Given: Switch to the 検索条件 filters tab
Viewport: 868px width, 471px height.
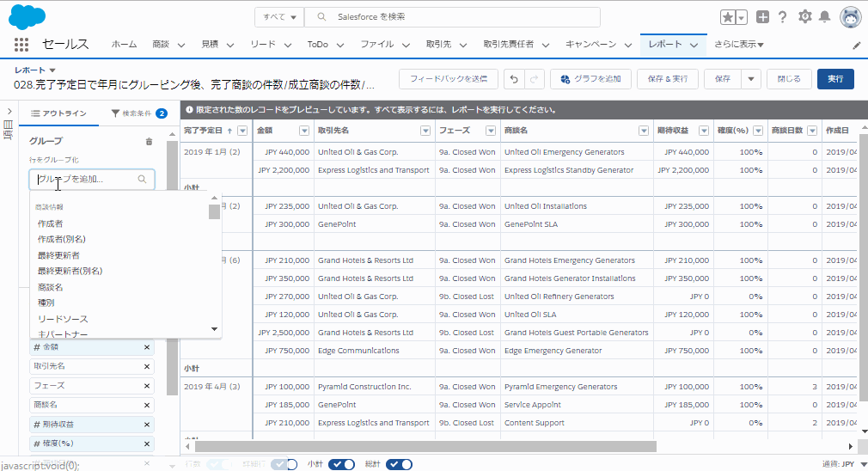Looking at the screenshot, I should [139, 113].
